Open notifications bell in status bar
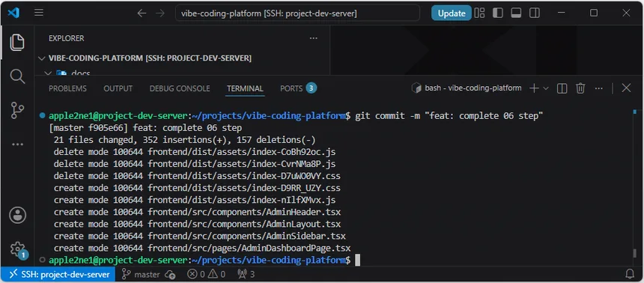The height and width of the screenshot is (283, 644). (630, 274)
